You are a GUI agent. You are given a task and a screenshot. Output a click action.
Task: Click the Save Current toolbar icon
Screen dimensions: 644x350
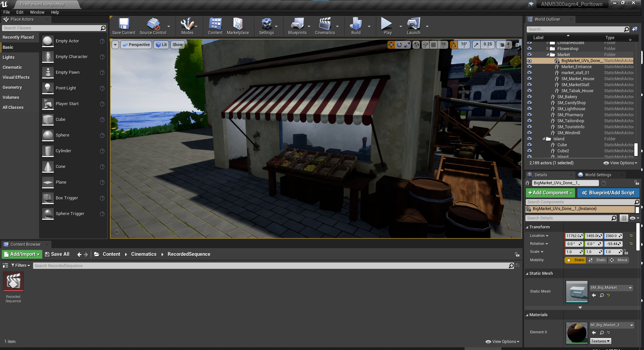124,26
